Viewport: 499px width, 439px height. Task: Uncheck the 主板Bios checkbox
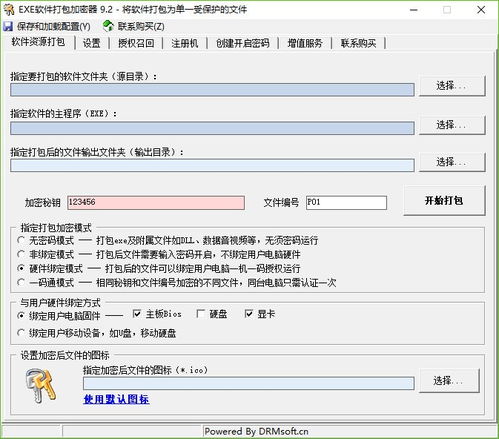[x=137, y=314]
